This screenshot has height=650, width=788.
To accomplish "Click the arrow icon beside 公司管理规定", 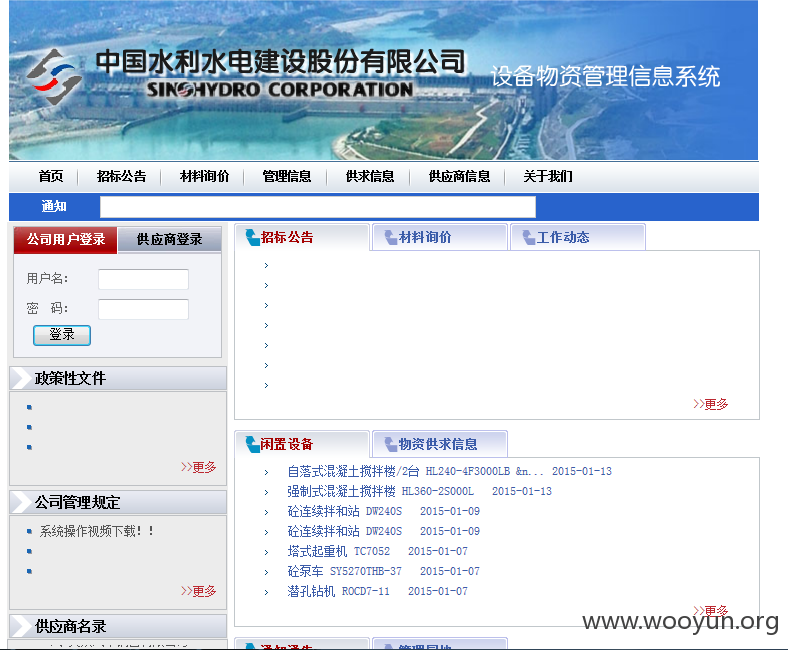I will 21,502.
